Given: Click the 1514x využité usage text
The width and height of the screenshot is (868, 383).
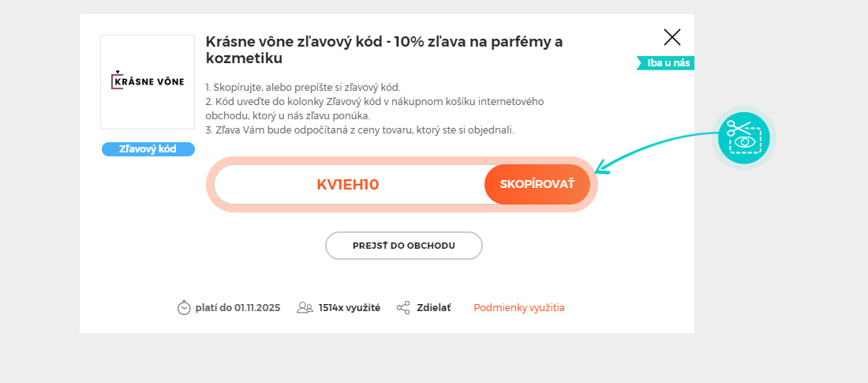Looking at the screenshot, I should 349,308.
